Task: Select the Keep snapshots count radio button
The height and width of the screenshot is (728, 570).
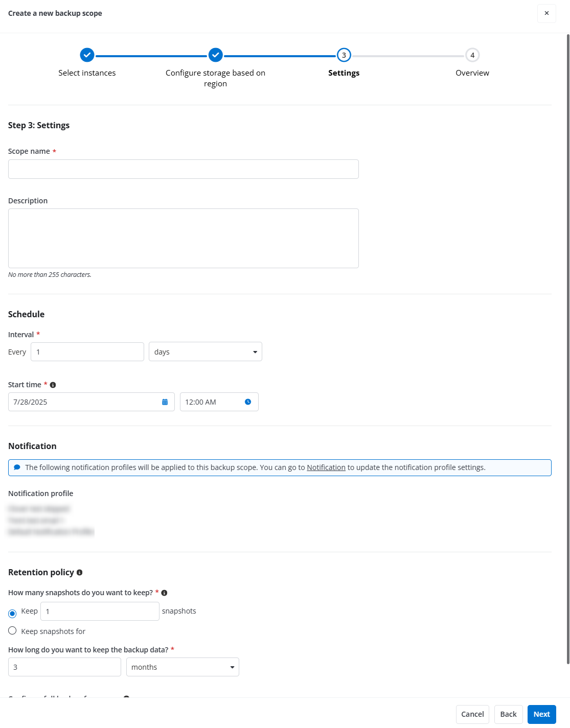Action: pyautogui.click(x=12, y=614)
